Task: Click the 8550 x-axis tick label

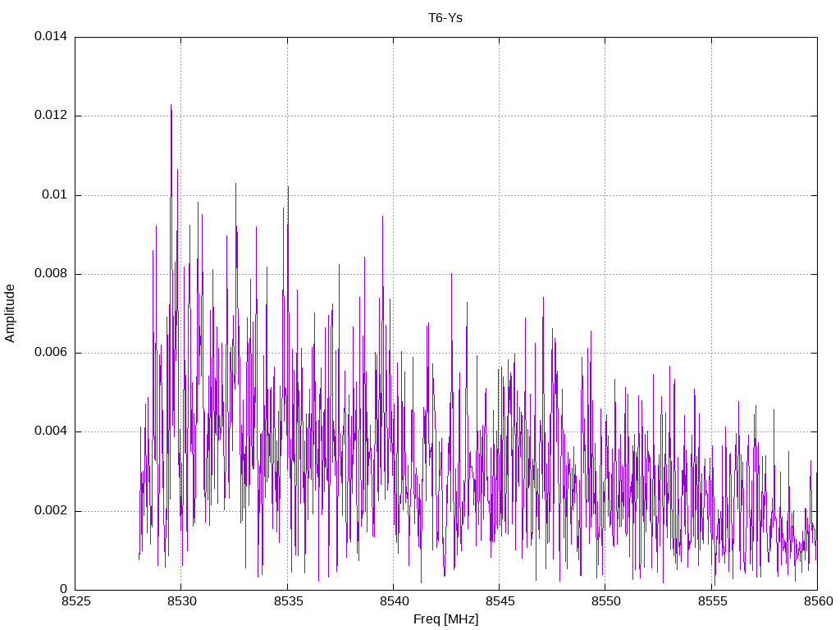Action: tap(605, 601)
